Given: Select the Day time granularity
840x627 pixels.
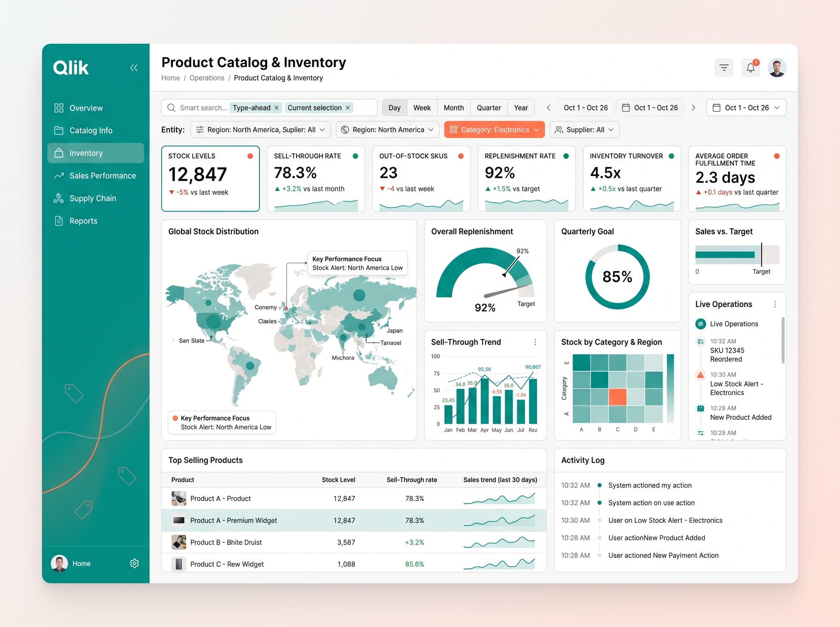Looking at the screenshot, I should (394, 108).
